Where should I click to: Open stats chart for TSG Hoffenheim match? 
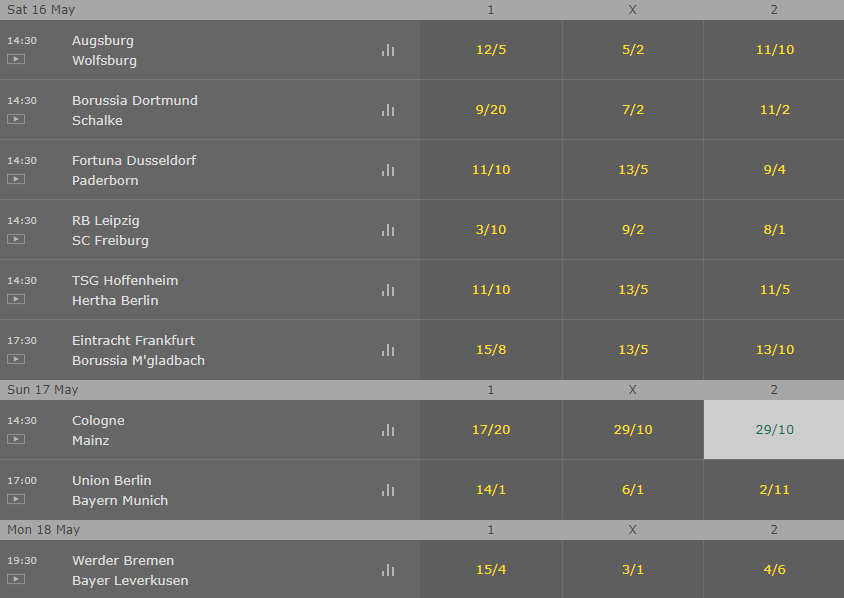pos(388,290)
